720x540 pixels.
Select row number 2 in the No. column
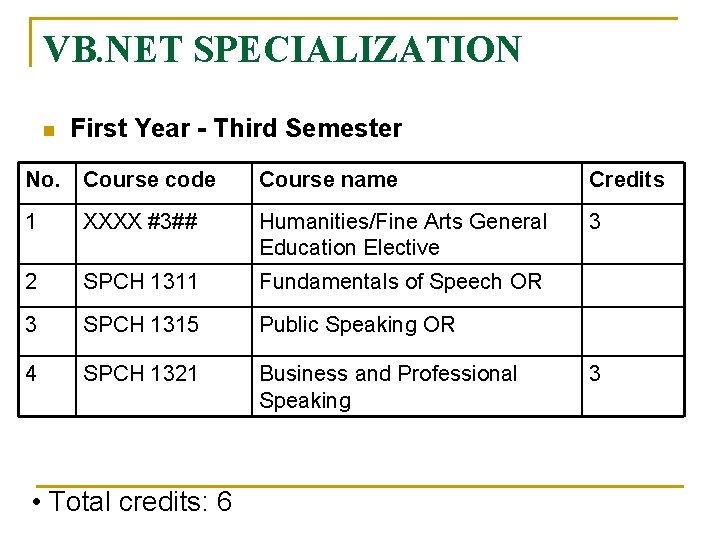point(32,282)
